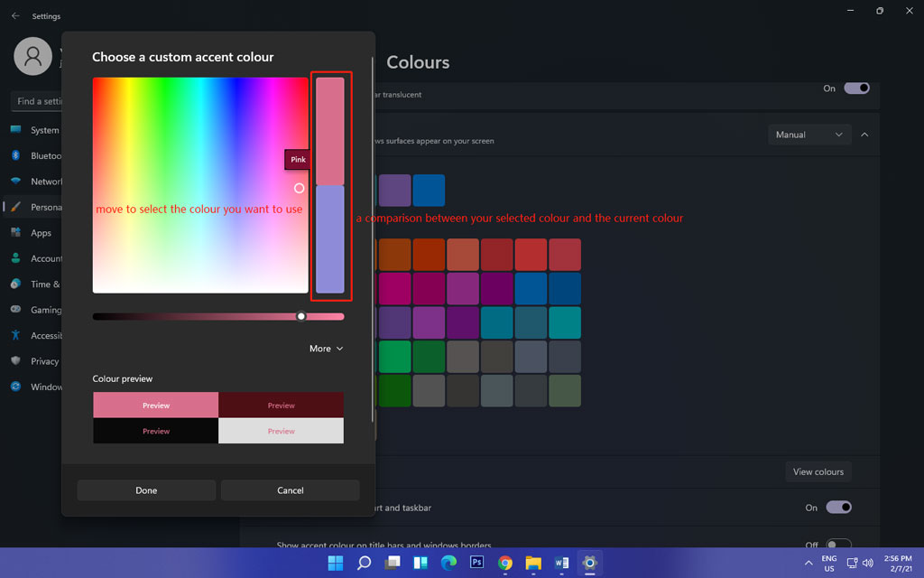Viewport: 924px width, 578px height.
Task: Open the Manual accent colour mode dropdown
Action: [x=809, y=134]
